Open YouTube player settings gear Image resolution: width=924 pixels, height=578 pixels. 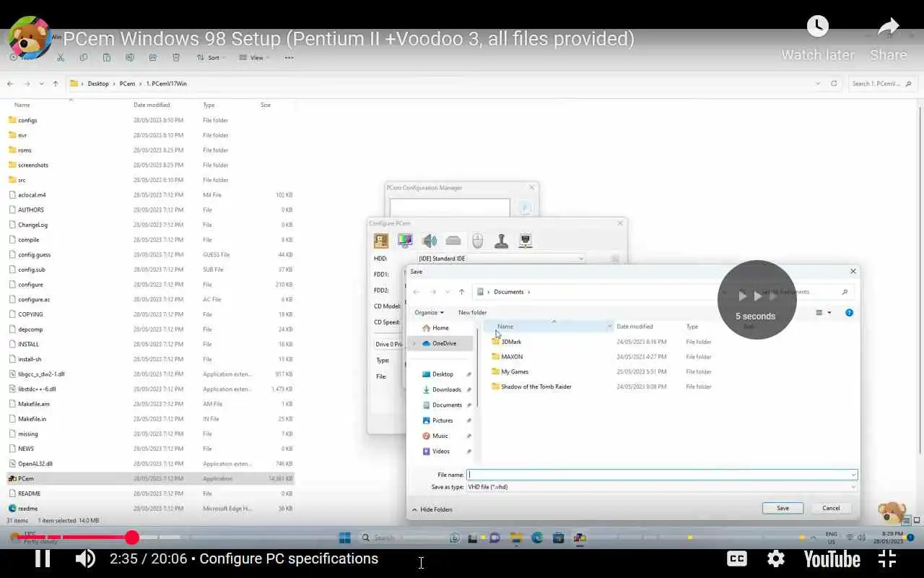[x=776, y=558]
